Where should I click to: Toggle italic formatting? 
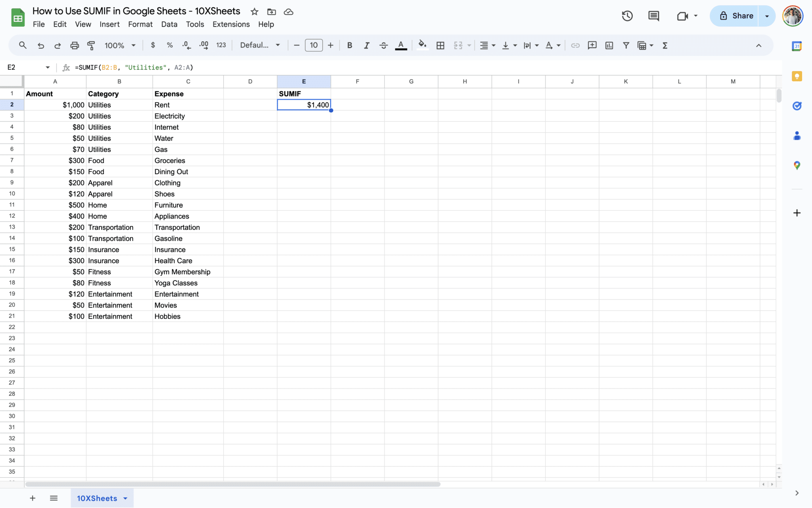click(x=366, y=45)
